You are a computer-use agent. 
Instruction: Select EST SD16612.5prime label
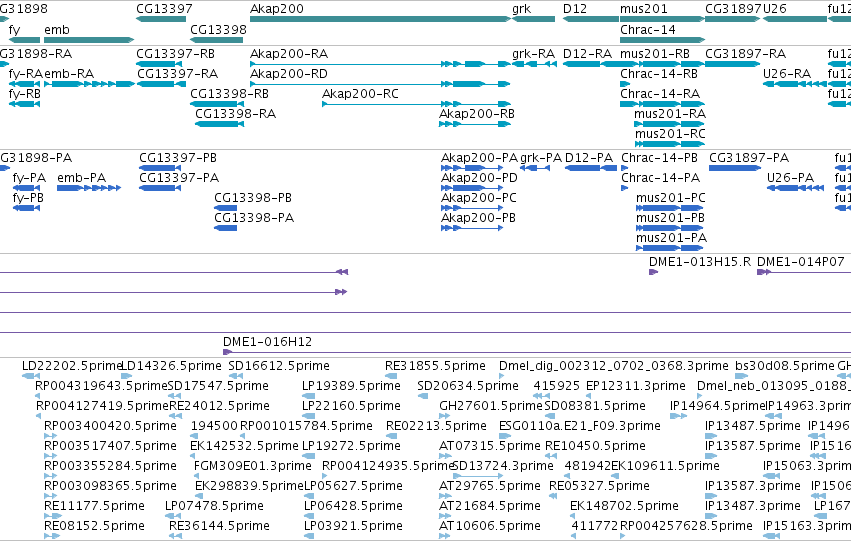(x=279, y=366)
